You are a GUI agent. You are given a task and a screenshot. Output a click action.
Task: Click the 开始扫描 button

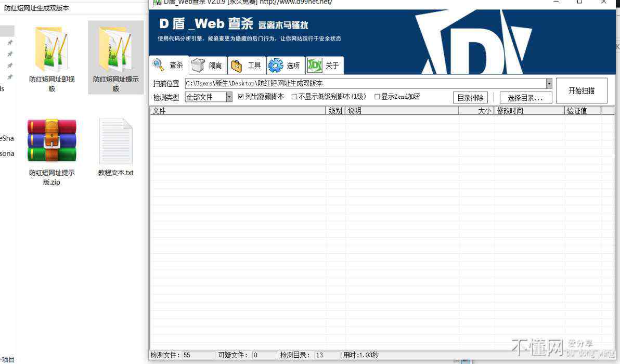[582, 90]
